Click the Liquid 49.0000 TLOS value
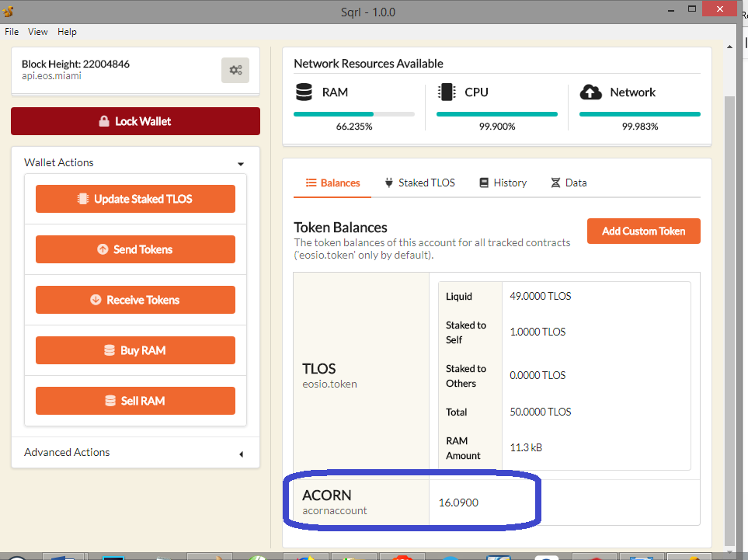Screen dimensions: 748x560 (x=541, y=296)
